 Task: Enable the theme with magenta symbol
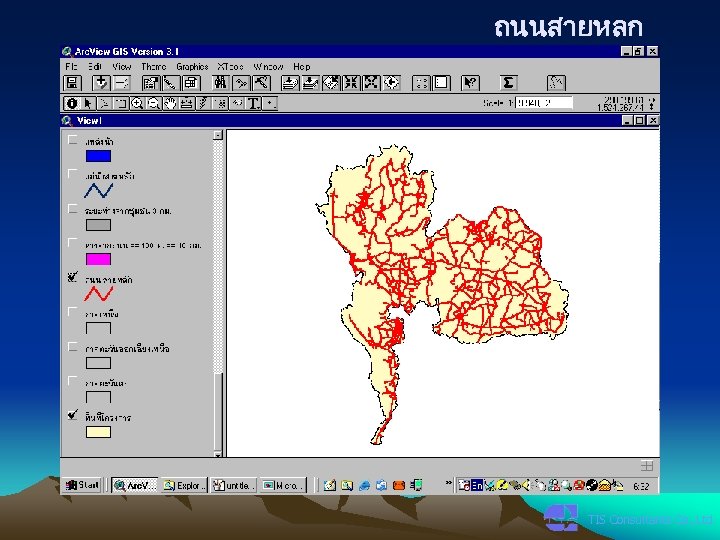pos(72,243)
